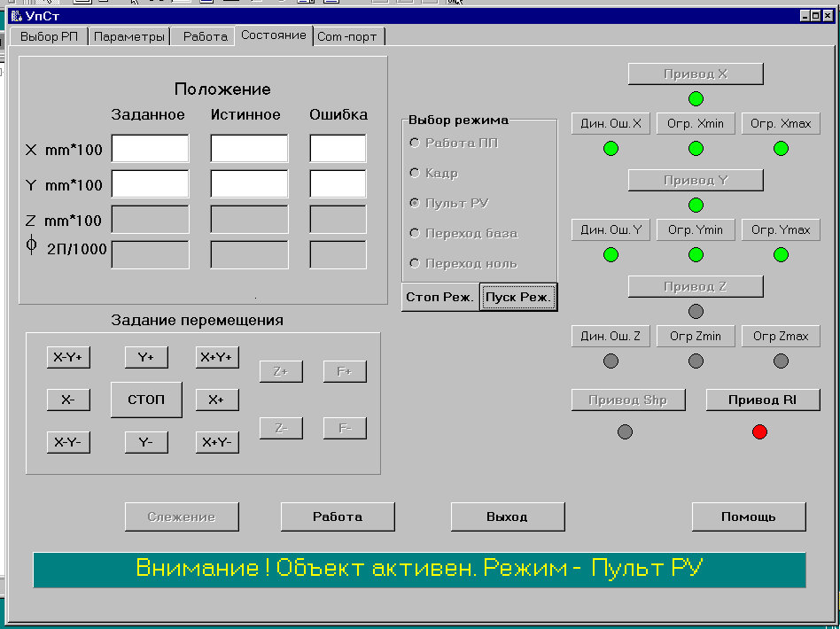Click the Огр. Xmax button
The width and height of the screenshot is (840, 629).
pyautogui.click(x=781, y=123)
